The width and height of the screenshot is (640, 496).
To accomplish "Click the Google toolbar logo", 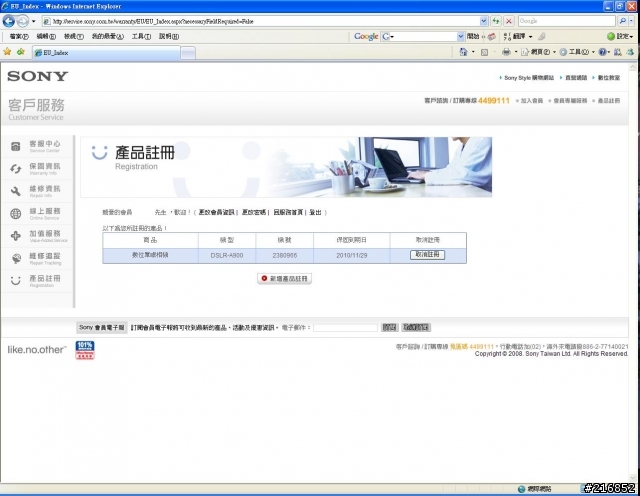I will (x=366, y=36).
